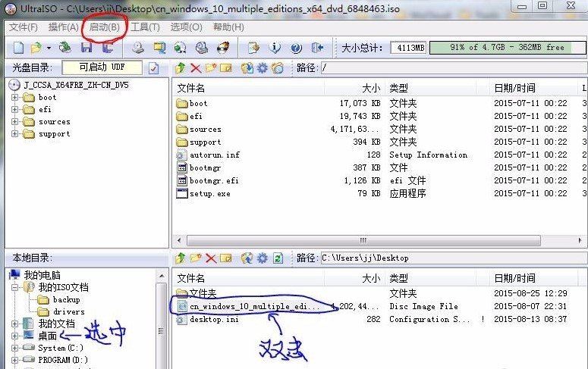
Task: Click the 91% of 4.7GB capacity bar
Action: 508,48
